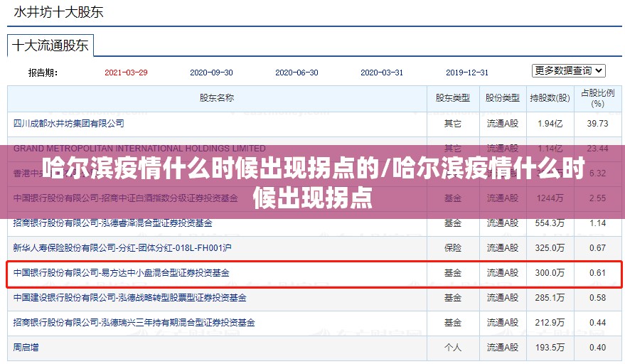625x364 pixels.
Task: Click the 0.61 percentage cell
Action: point(597,273)
